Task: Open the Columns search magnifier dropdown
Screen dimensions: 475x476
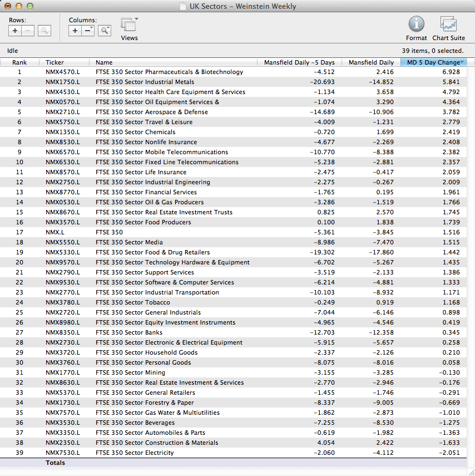Action: point(105,31)
